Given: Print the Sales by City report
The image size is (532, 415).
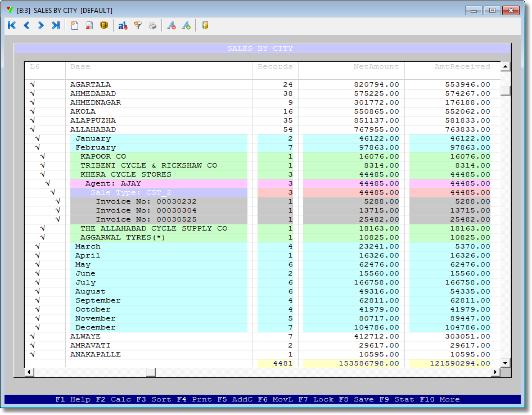Looking at the screenshot, I should coord(152,25).
